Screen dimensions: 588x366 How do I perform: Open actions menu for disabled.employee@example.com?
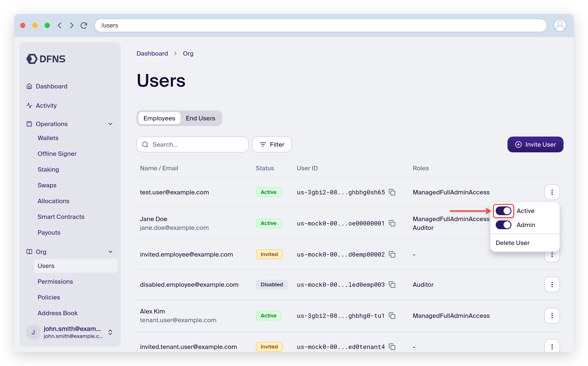point(552,285)
